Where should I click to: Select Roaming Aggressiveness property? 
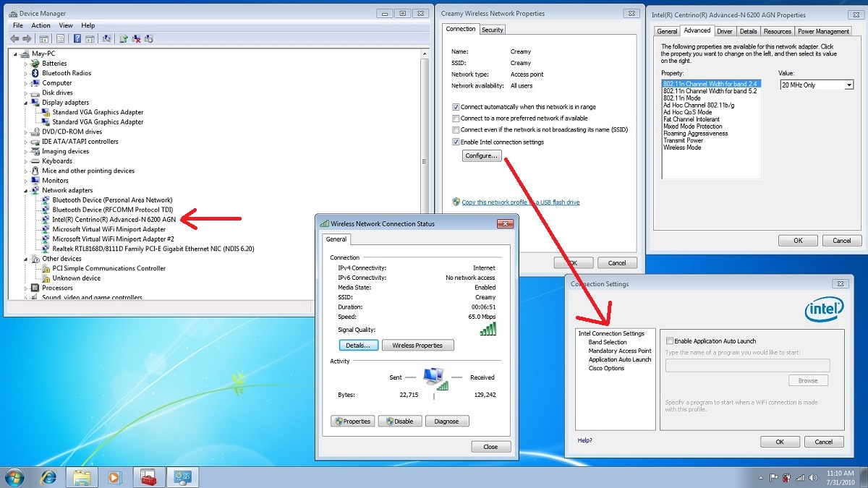pyautogui.click(x=696, y=134)
